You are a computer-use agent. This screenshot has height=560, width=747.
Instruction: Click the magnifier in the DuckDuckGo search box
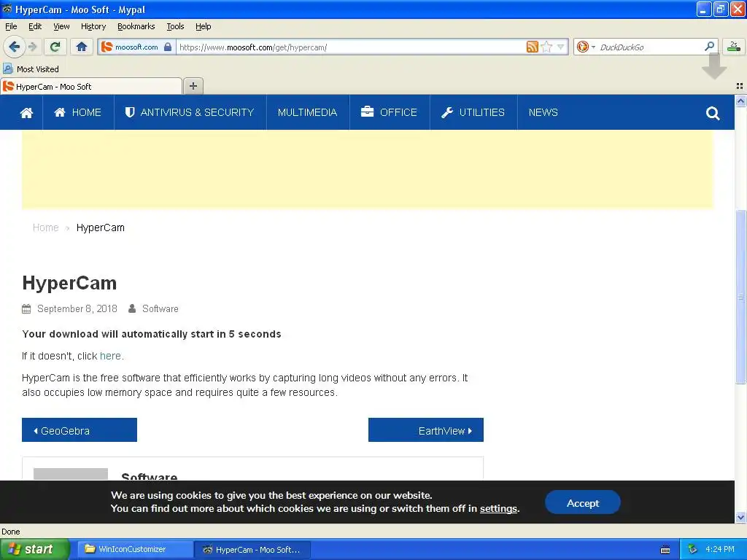(x=709, y=46)
